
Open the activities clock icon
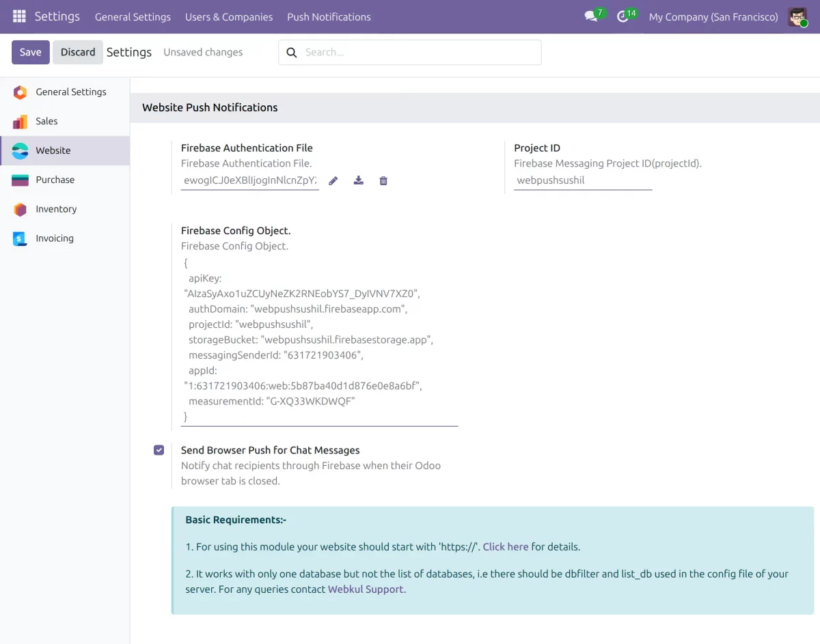coord(623,16)
